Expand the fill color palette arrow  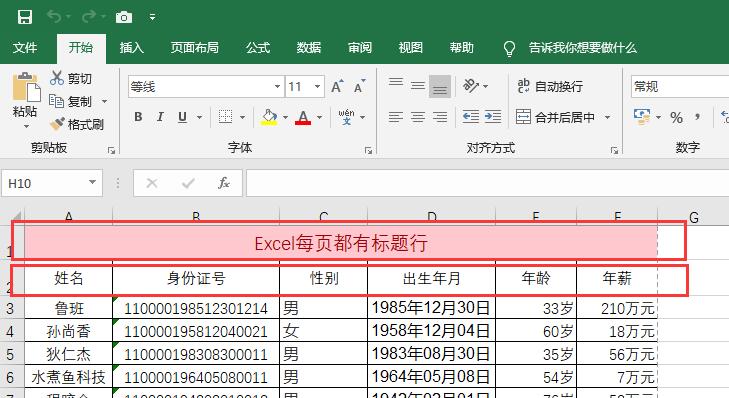[x=285, y=117]
